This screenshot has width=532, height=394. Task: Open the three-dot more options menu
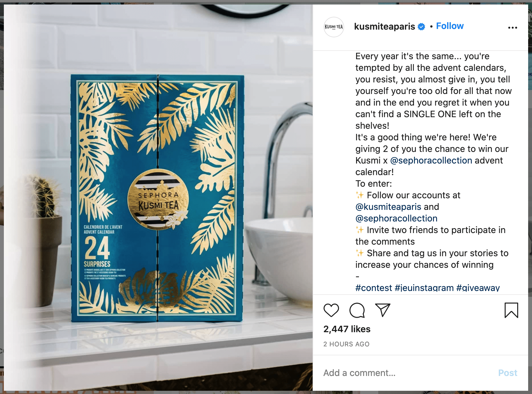(x=512, y=28)
